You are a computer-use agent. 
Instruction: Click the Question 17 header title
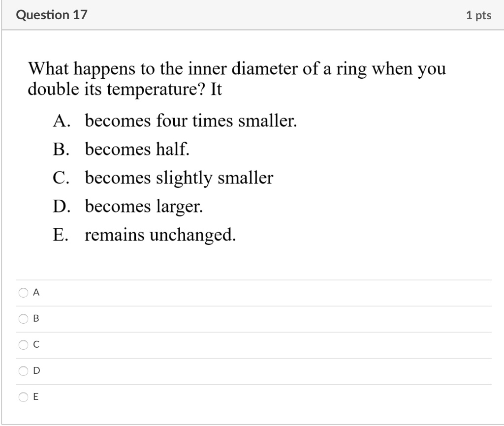(x=52, y=15)
